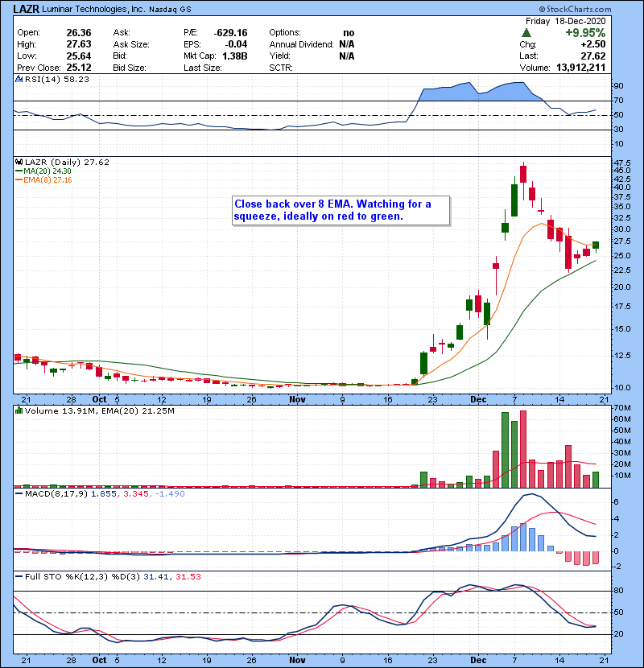Select the EMA(8) 27.16 legend entry
Viewport: 644px width, 668px height.
(43, 179)
